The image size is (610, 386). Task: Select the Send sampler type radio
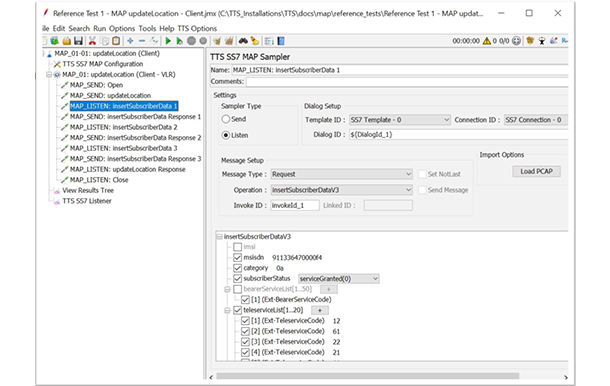tap(226, 119)
